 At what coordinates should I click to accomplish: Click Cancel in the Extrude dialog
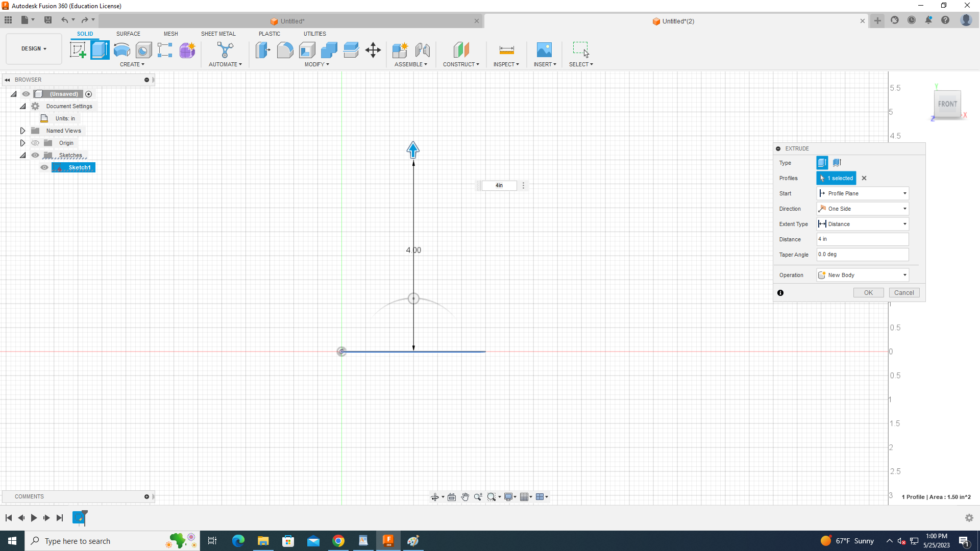[904, 293]
